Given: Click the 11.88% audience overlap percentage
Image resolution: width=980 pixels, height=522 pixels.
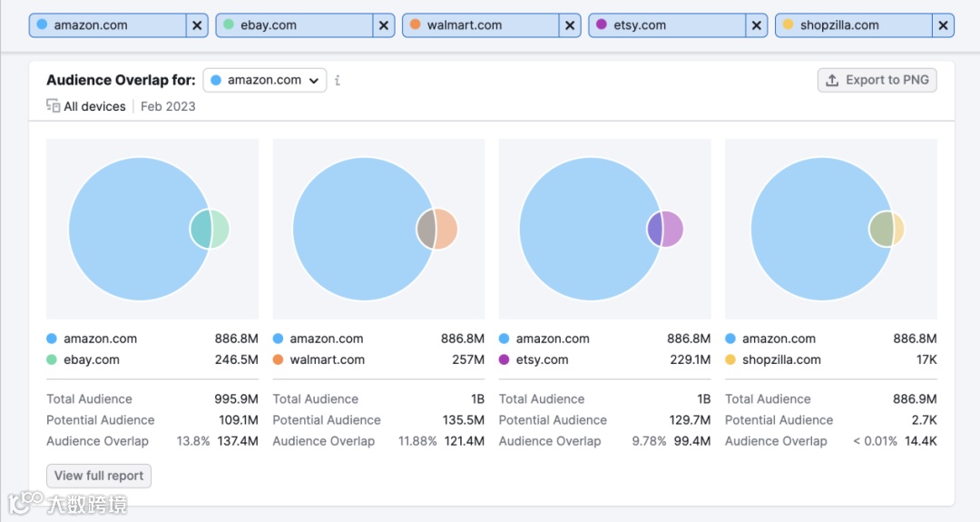Looking at the screenshot, I should click(x=417, y=440).
